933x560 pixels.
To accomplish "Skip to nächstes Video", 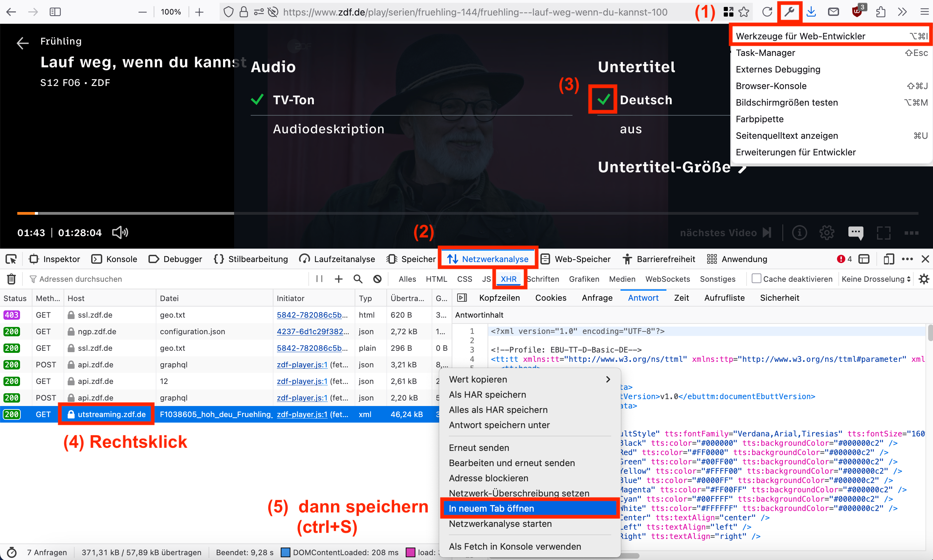I will [725, 233].
